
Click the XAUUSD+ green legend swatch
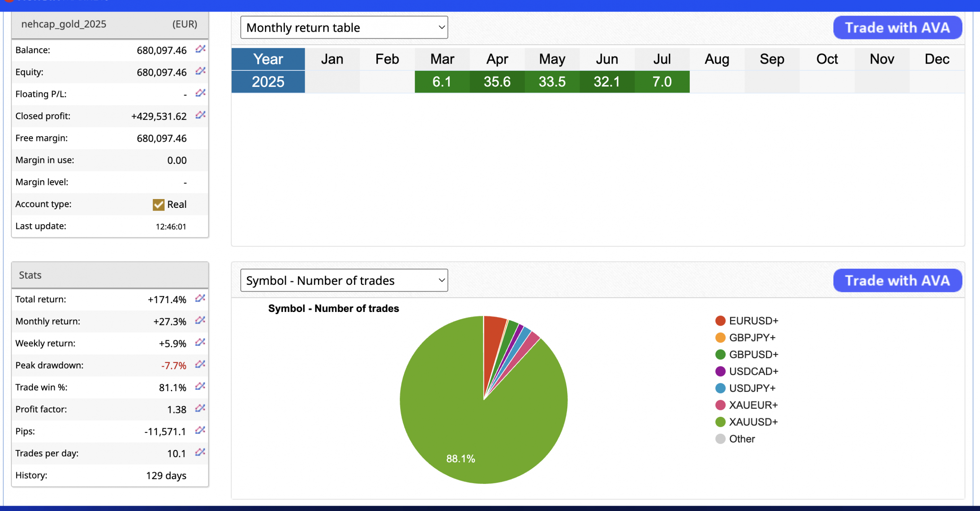pyautogui.click(x=720, y=422)
